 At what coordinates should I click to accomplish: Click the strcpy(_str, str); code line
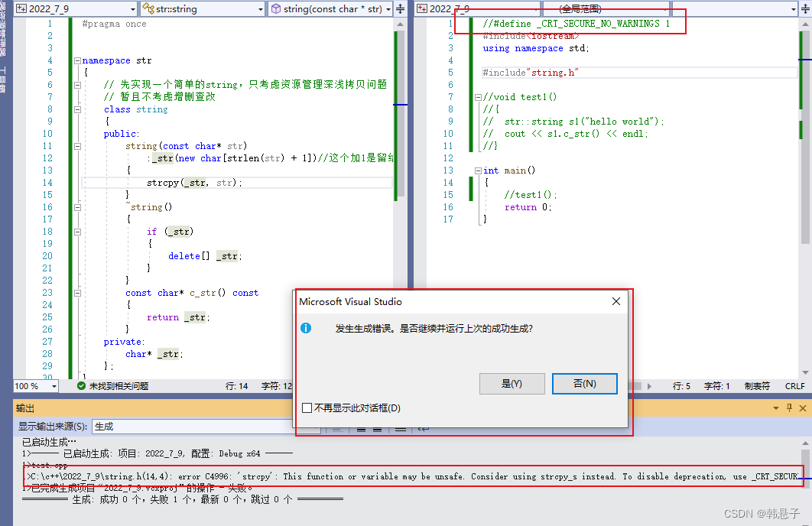(194, 183)
